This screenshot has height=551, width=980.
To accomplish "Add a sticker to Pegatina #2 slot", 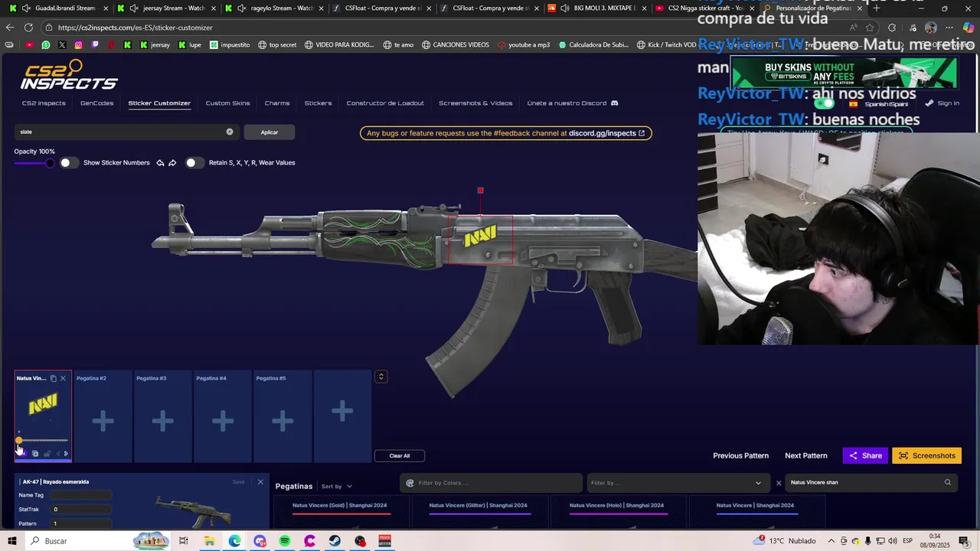I will (x=103, y=420).
